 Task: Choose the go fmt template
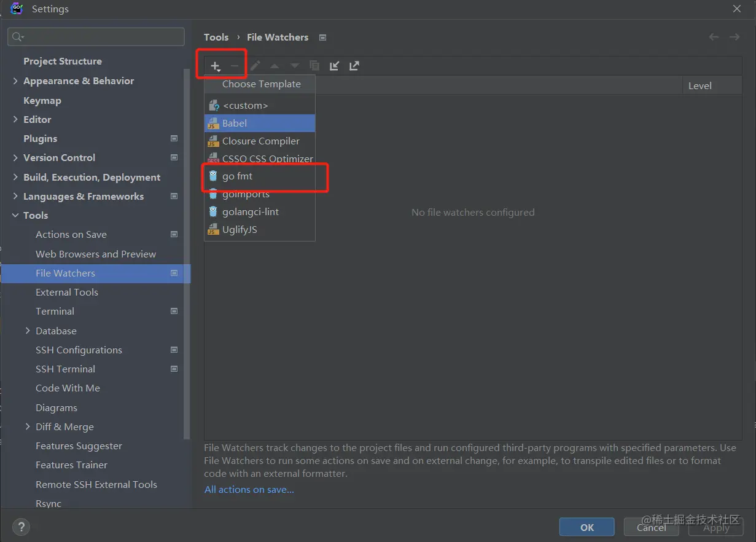tap(260, 176)
